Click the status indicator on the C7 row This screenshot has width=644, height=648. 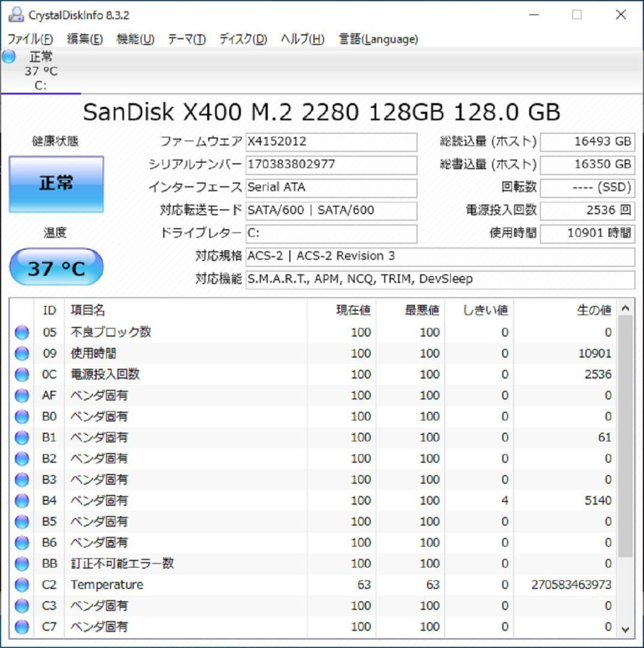click(x=21, y=626)
